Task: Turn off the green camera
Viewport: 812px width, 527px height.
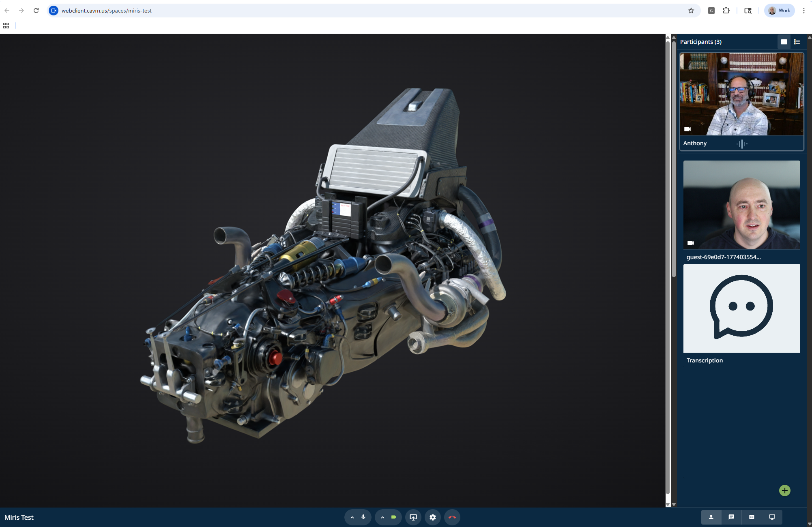Action: (393, 517)
